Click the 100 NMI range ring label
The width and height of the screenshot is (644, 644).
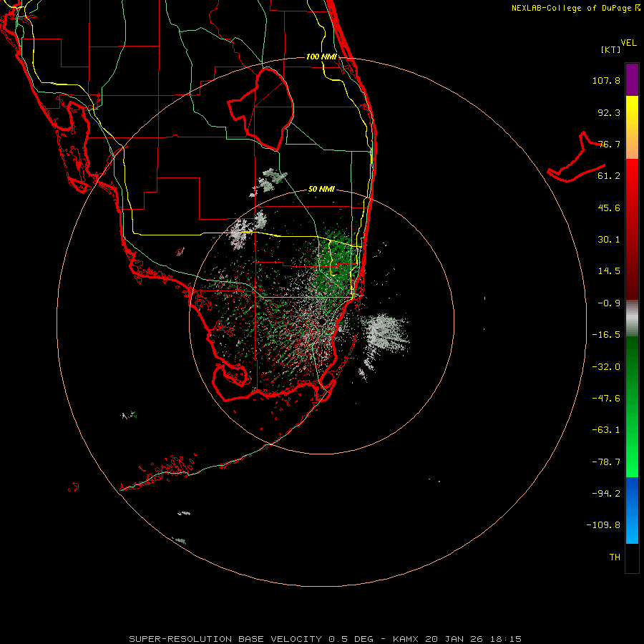(x=321, y=57)
